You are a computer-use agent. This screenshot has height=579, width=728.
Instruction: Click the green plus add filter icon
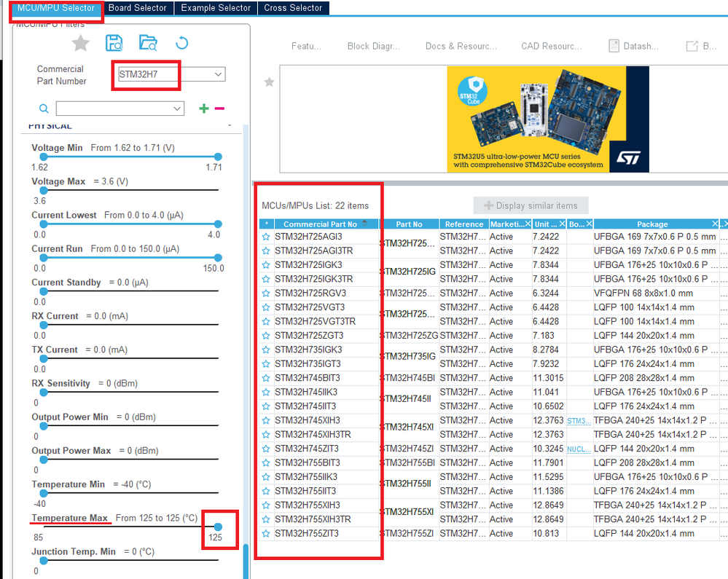click(204, 109)
